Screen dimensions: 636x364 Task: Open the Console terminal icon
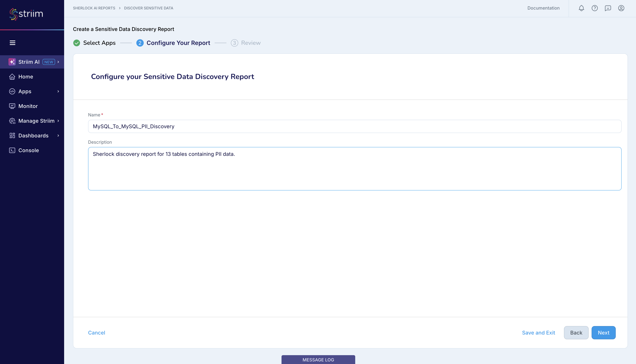click(13, 150)
